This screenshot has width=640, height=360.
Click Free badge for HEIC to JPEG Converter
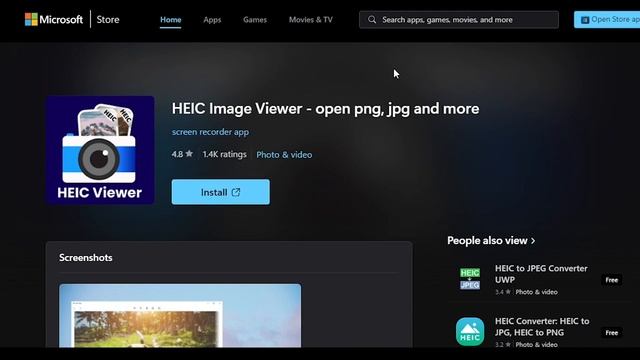pos(611,280)
